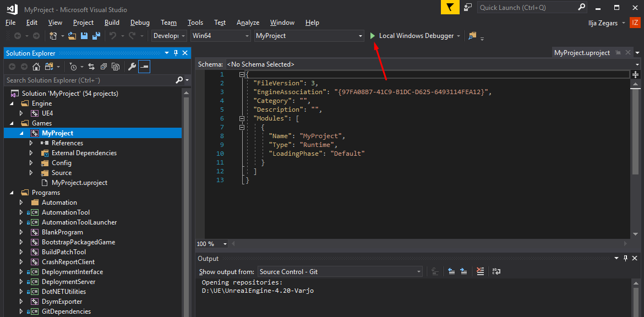Toggle the pin on MyProject.uproject tab
Viewport: 644px width, 317px height.
tap(619, 53)
